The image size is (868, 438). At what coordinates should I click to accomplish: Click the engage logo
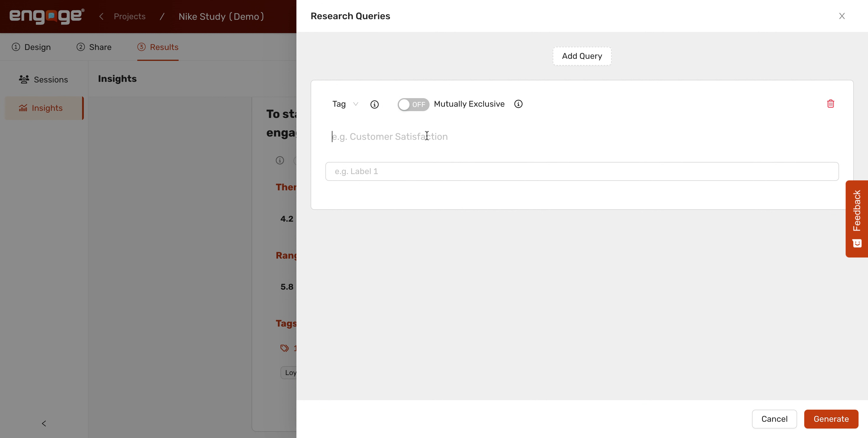(47, 16)
